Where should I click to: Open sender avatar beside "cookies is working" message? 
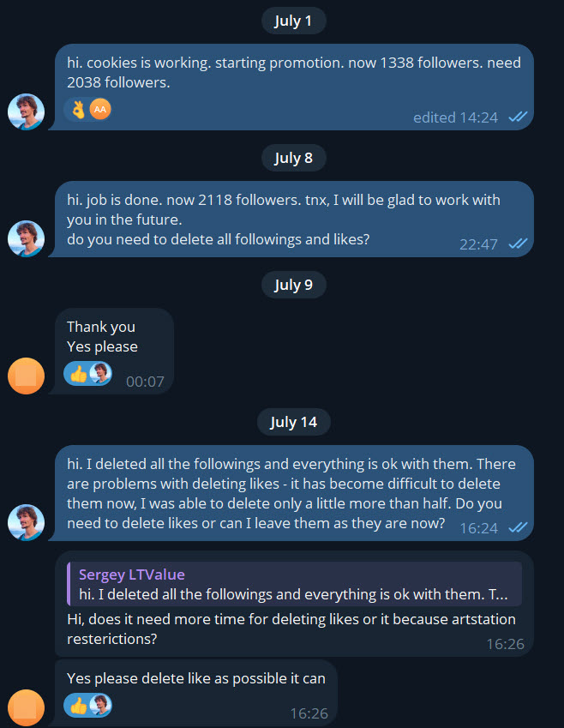tap(26, 111)
